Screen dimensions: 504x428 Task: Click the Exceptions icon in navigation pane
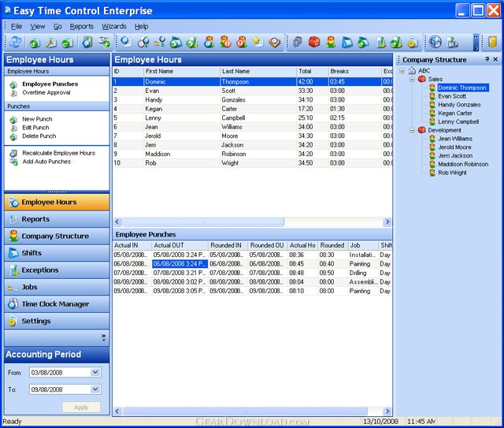tap(13, 270)
